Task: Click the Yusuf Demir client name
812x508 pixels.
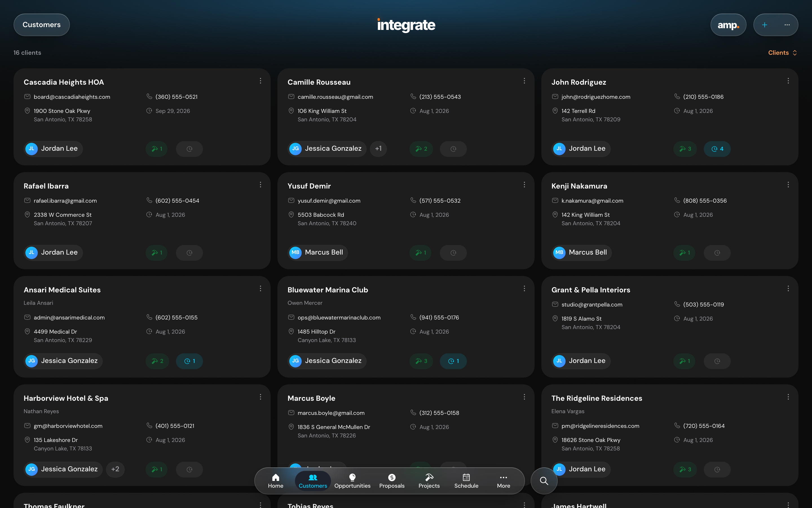Action: click(x=309, y=186)
